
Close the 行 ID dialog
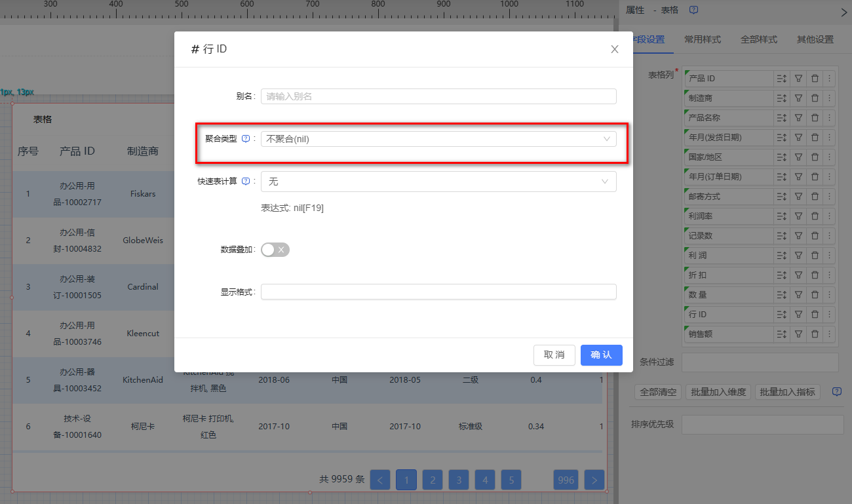[615, 49]
